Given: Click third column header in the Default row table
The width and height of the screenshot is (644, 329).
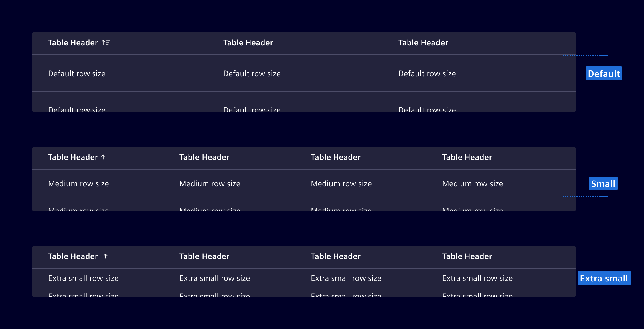Looking at the screenshot, I should (423, 43).
